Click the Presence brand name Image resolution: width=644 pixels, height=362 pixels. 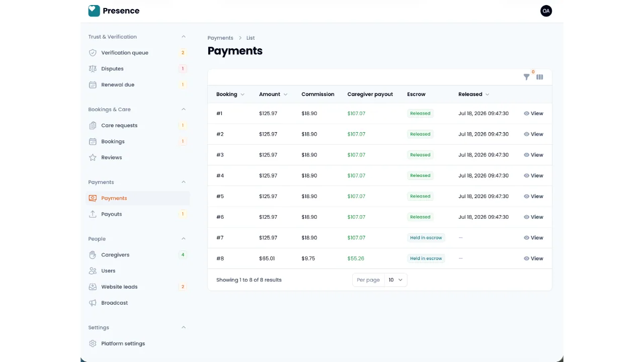[x=121, y=11]
